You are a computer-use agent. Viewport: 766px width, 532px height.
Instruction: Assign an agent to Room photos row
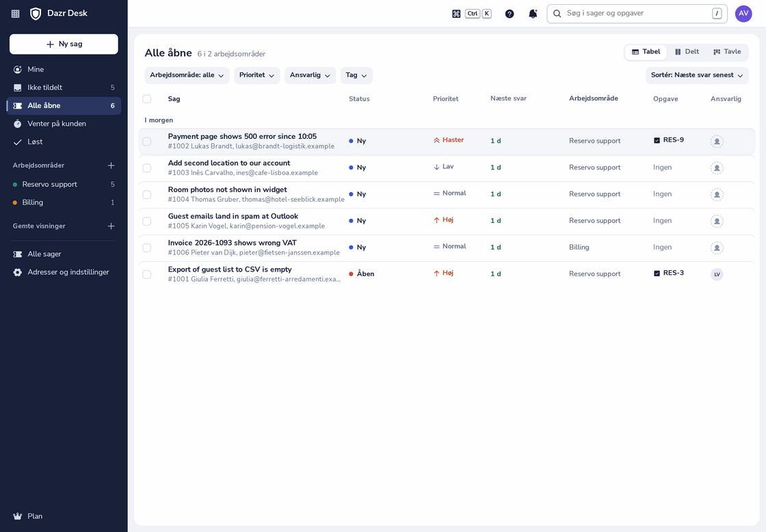(717, 194)
